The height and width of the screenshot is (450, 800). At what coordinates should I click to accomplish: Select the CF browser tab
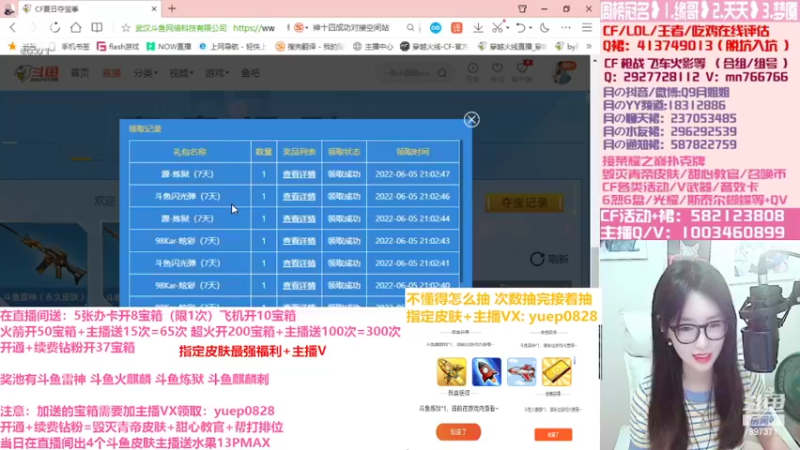click(87, 9)
